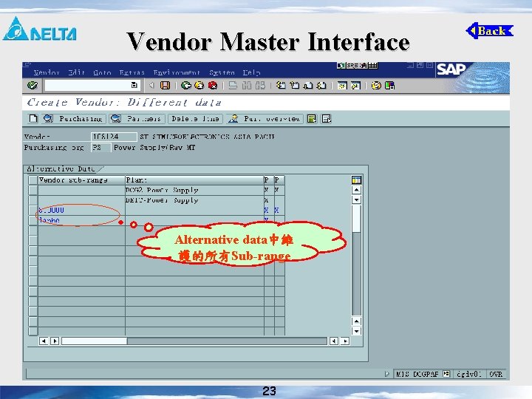Screen dimensions: 532x399
Task: Click the First Page icon
Action: pyautogui.click(x=281, y=86)
